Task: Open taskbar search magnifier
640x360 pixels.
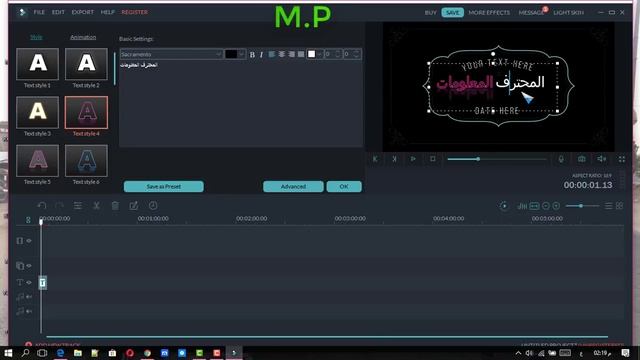Action: tap(25, 353)
